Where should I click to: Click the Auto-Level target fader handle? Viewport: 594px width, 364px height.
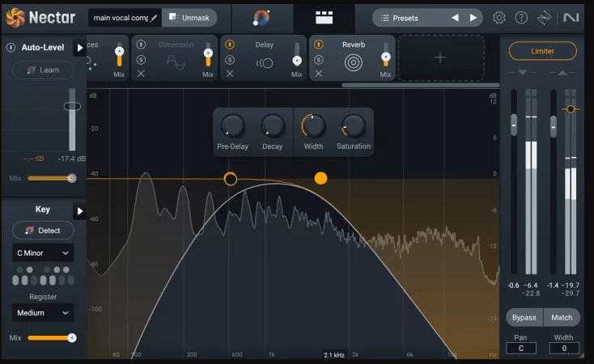pyautogui.click(x=72, y=107)
